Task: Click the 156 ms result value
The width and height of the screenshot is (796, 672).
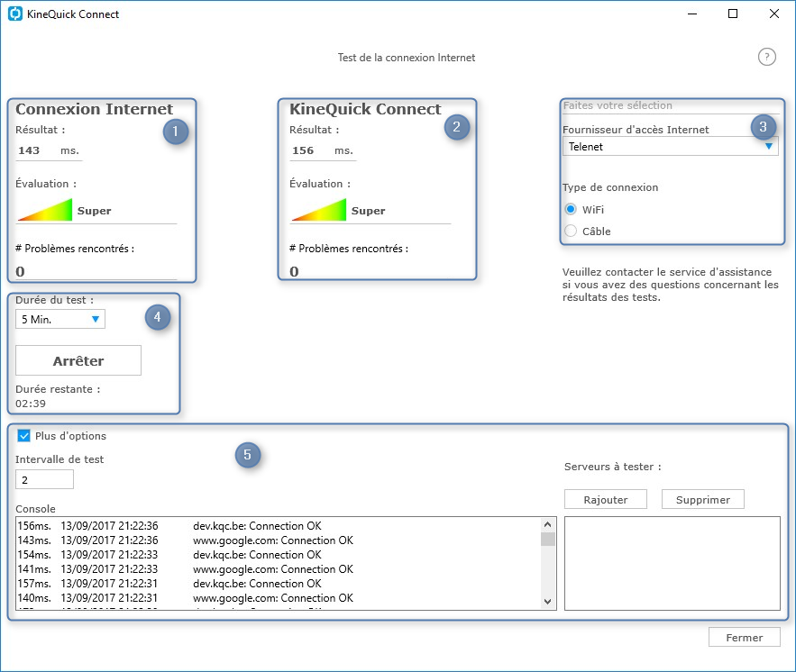Action: point(303,150)
